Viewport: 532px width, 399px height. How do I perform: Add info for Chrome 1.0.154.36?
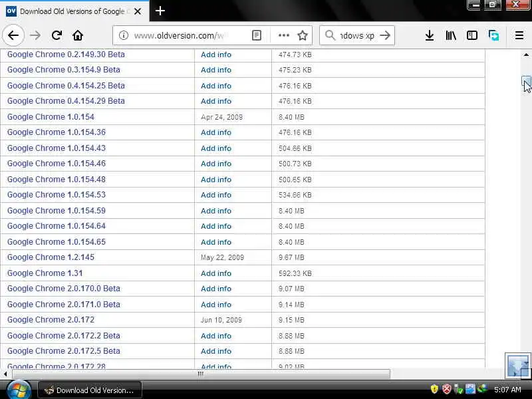pyautogui.click(x=215, y=132)
